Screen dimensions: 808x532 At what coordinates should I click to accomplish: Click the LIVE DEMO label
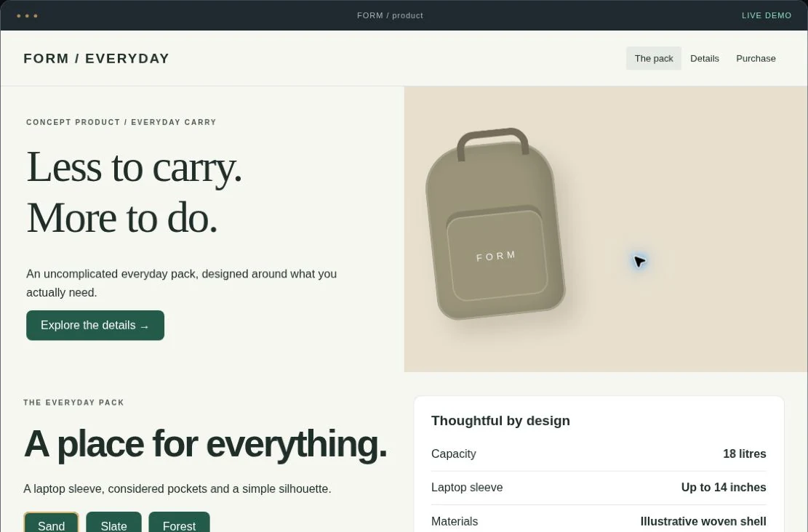(767, 15)
